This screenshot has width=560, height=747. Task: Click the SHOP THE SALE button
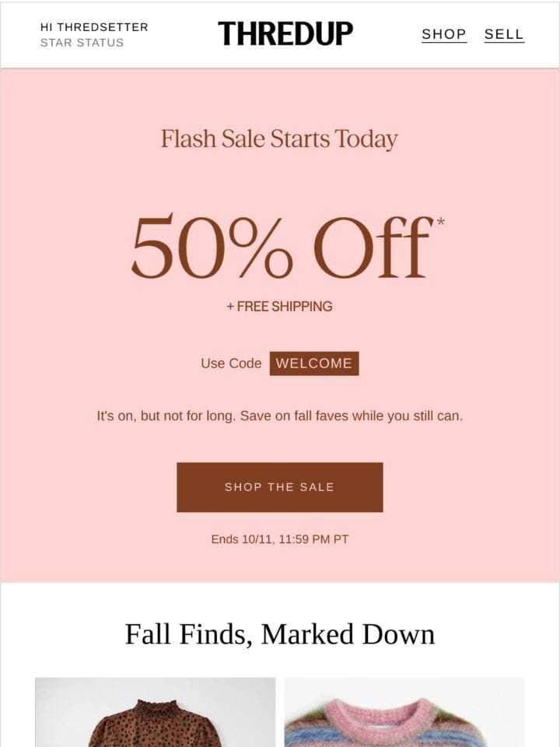click(279, 487)
